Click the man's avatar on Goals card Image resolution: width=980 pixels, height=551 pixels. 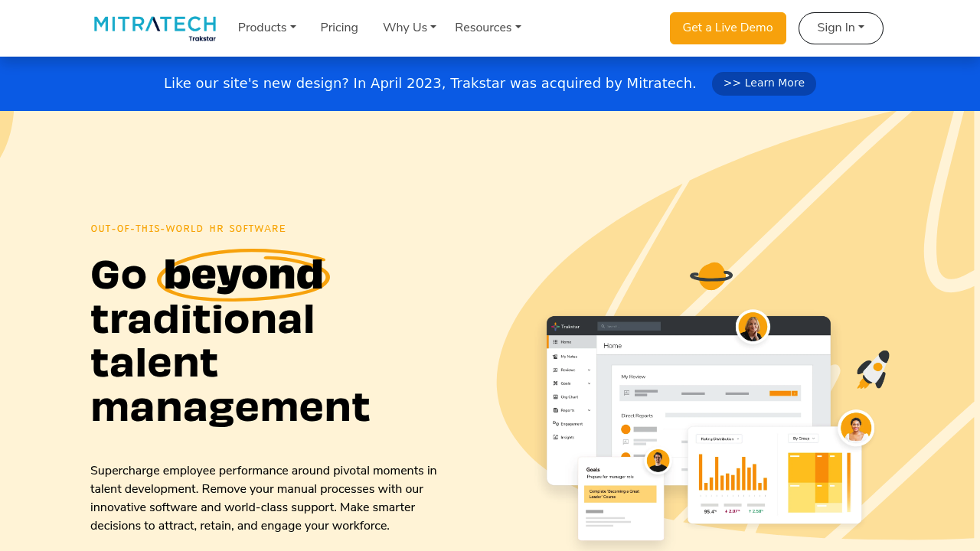(x=658, y=461)
